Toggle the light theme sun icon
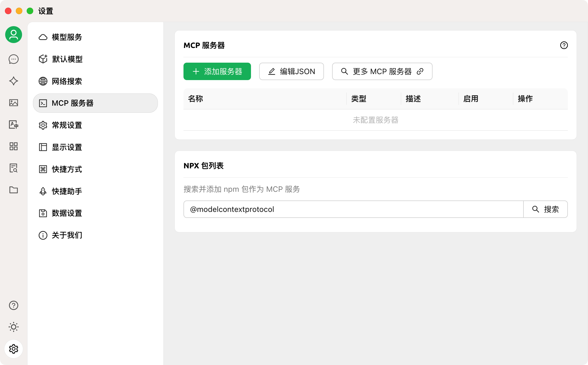 coord(14,327)
